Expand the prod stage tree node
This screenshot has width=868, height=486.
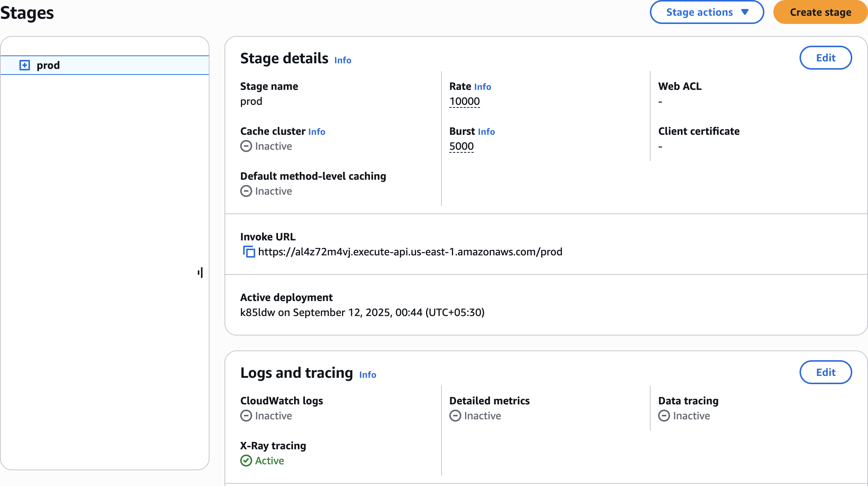pos(25,65)
